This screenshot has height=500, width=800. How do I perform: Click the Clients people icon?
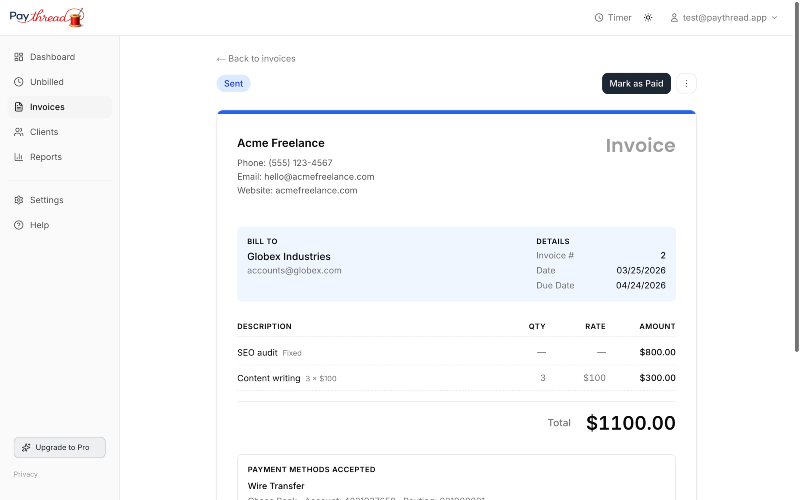(19, 132)
